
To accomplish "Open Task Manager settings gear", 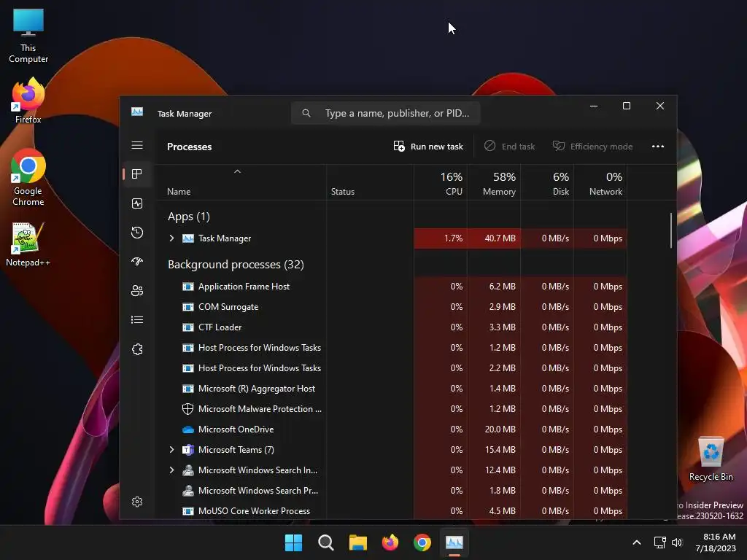I will pos(137,502).
